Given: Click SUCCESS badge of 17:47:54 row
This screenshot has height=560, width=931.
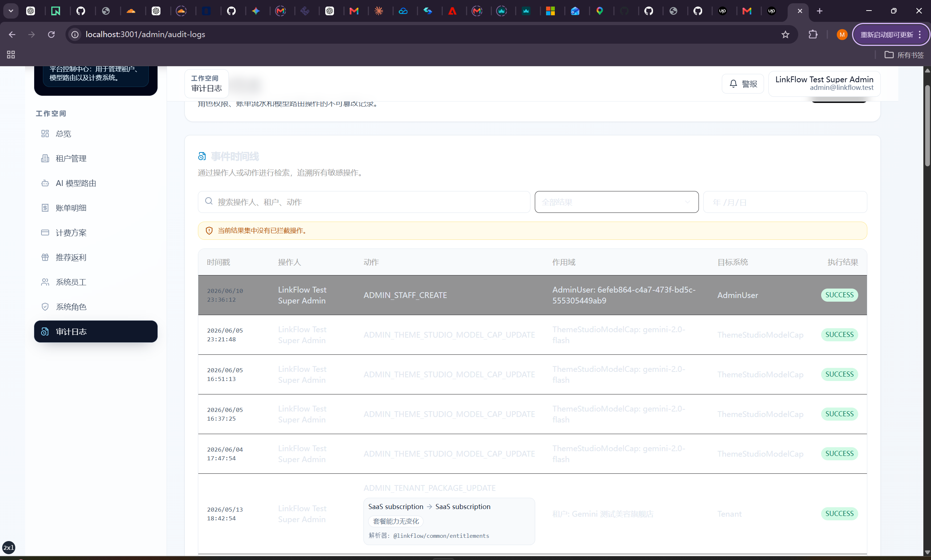Looking at the screenshot, I should click(x=839, y=454).
